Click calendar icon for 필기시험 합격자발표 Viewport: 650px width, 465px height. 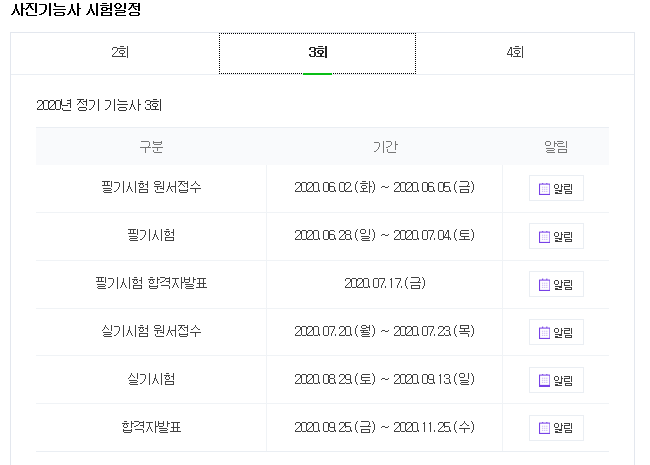[544, 284]
